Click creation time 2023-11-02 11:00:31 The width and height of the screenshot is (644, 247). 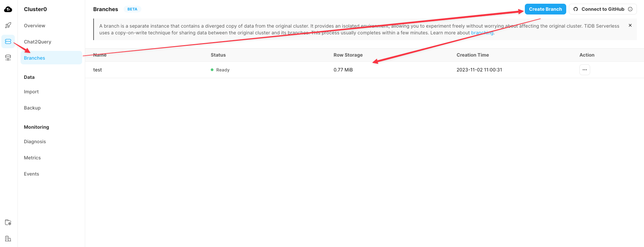click(479, 70)
